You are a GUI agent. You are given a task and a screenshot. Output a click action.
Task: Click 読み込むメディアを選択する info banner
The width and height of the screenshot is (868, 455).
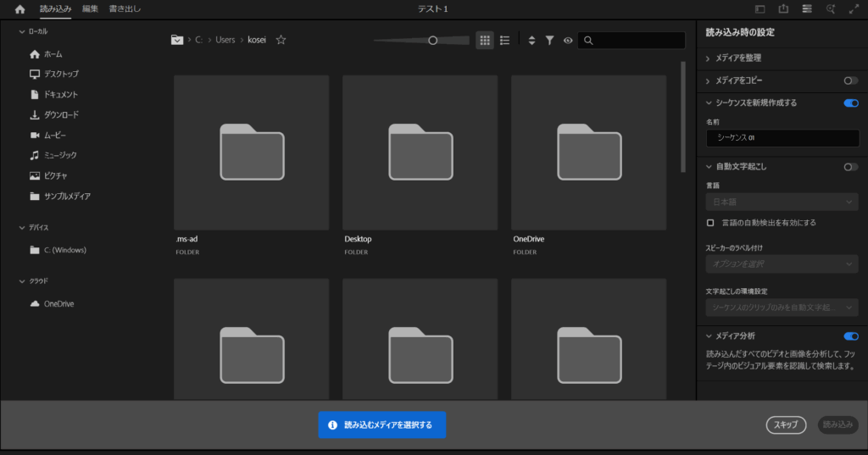(382, 424)
